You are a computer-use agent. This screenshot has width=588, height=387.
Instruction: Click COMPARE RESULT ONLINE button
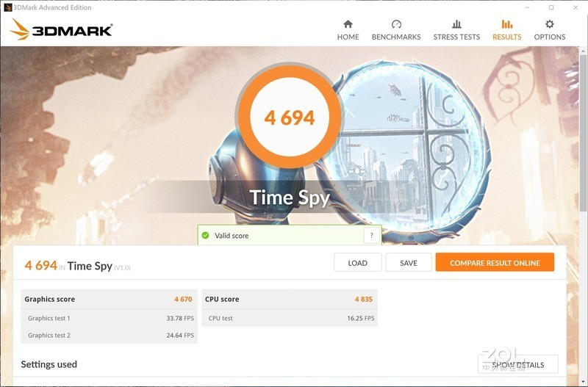tap(495, 262)
